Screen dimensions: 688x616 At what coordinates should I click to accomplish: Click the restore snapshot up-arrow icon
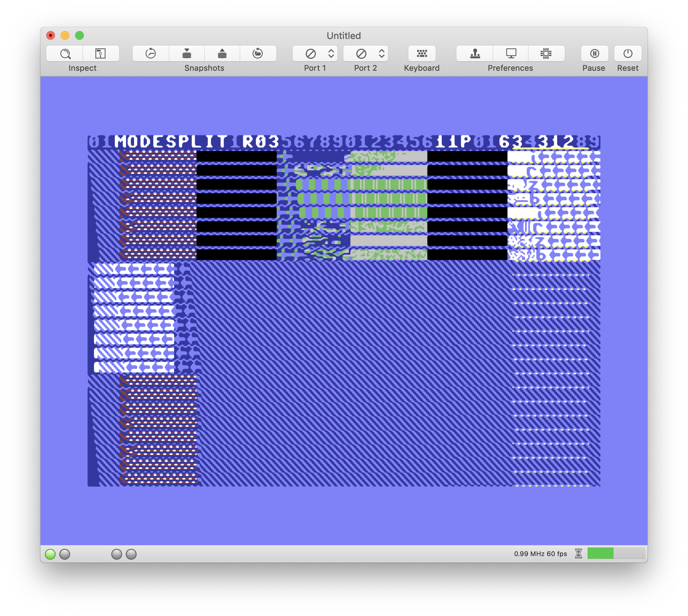coord(222,53)
